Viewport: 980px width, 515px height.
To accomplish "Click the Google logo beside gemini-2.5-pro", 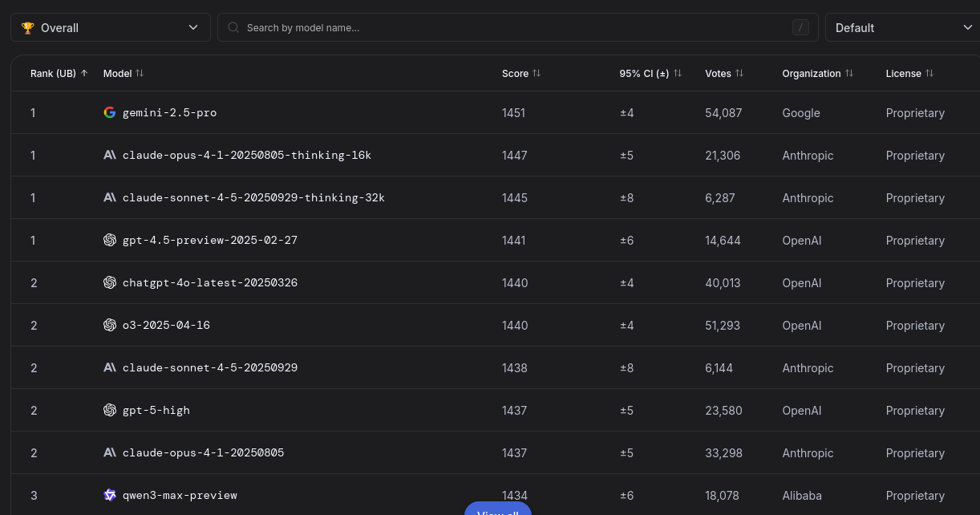I will tap(110, 112).
